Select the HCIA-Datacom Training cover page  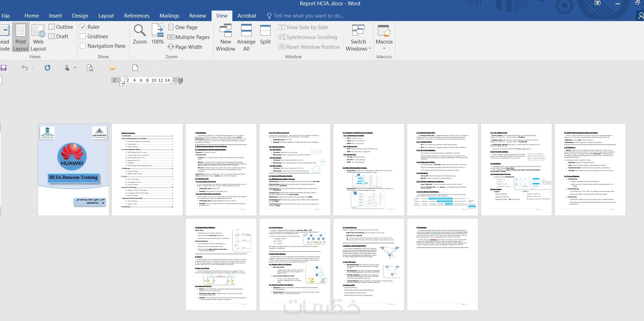[x=73, y=170]
